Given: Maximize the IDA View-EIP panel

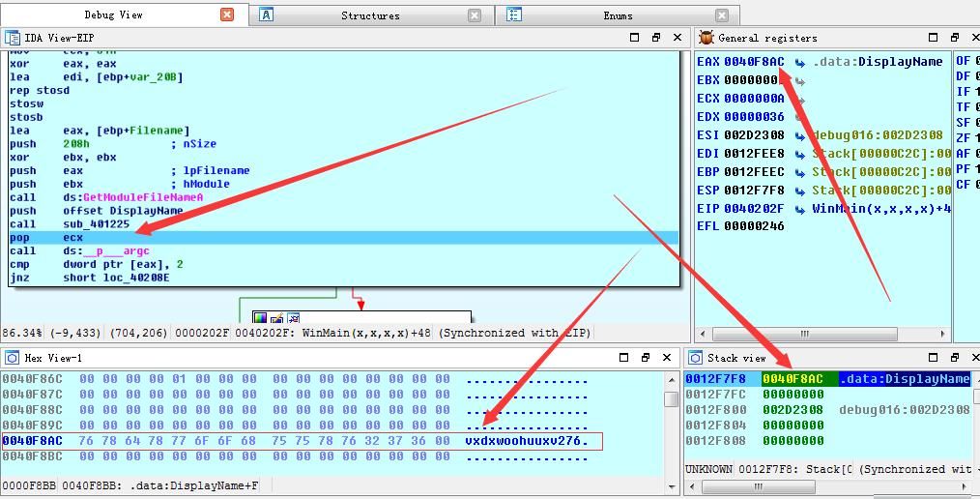Looking at the screenshot, I should point(634,38).
